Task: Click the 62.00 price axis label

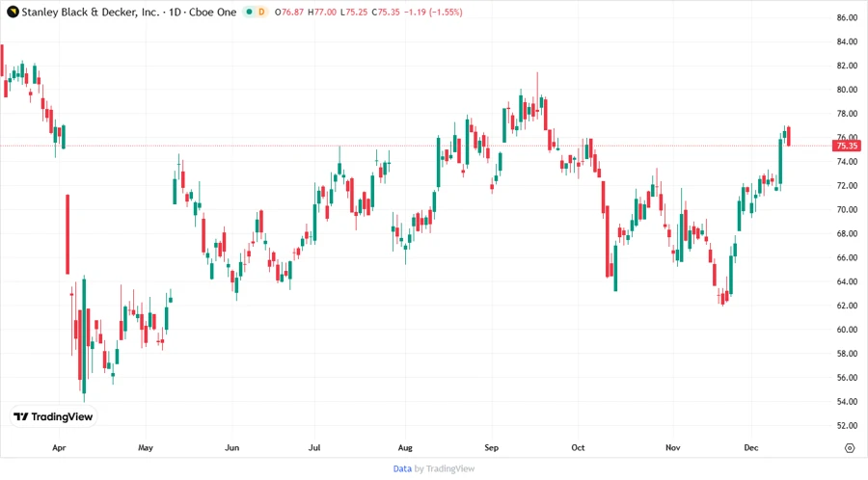Action: pos(847,306)
